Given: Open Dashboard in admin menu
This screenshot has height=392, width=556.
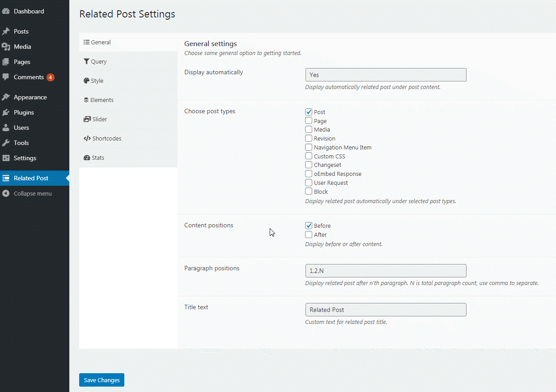Looking at the screenshot, I should pyautogui.click(x=34, y=11).
